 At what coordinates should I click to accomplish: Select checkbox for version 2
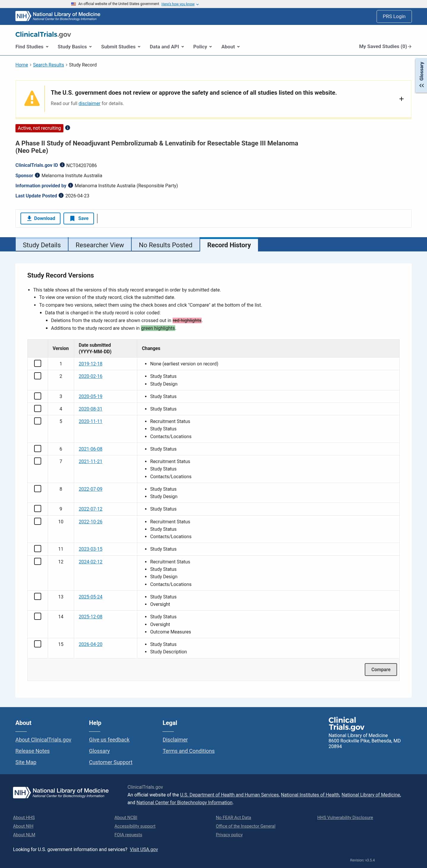(38, 376)
